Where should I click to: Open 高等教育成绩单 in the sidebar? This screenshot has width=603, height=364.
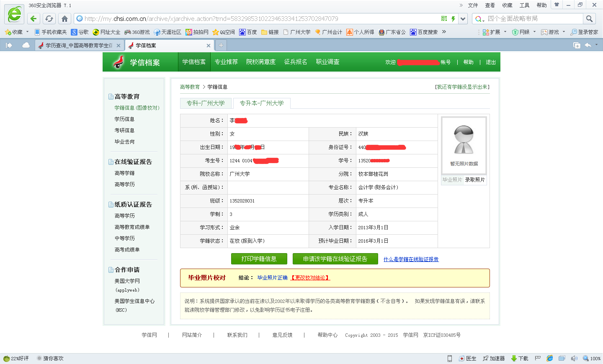(x=132, y=227)
